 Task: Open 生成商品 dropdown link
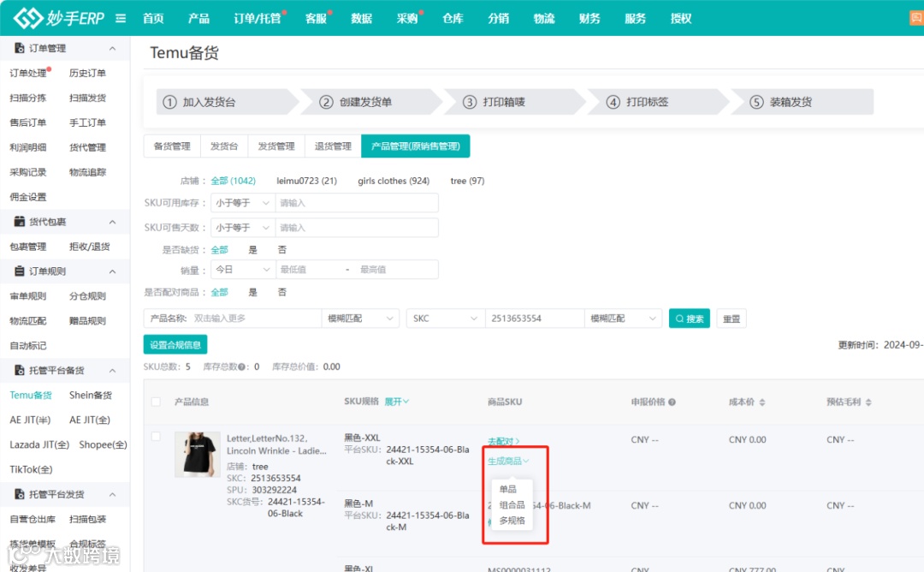508,461
